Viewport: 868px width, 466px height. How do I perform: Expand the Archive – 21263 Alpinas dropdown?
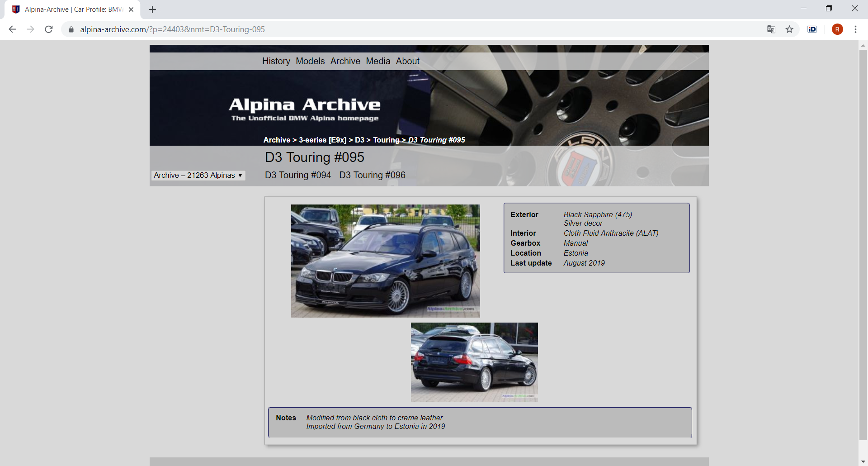pyautogui.click(x=198, y=175)
